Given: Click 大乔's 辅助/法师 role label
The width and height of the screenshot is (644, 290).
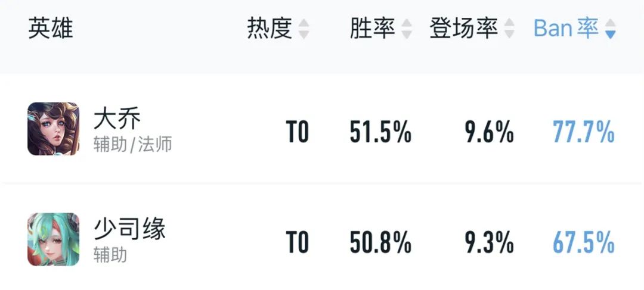Looking at the screenshot, I should [x=132, y=145].
